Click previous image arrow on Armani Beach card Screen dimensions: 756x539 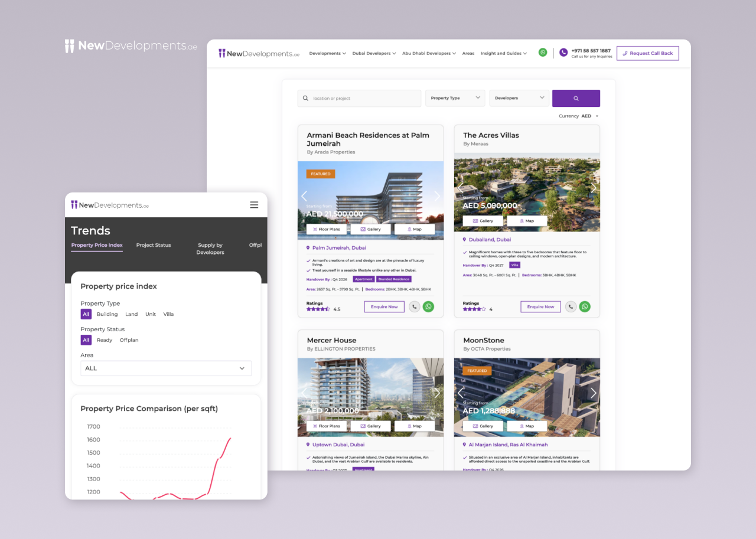pos(304,196)
